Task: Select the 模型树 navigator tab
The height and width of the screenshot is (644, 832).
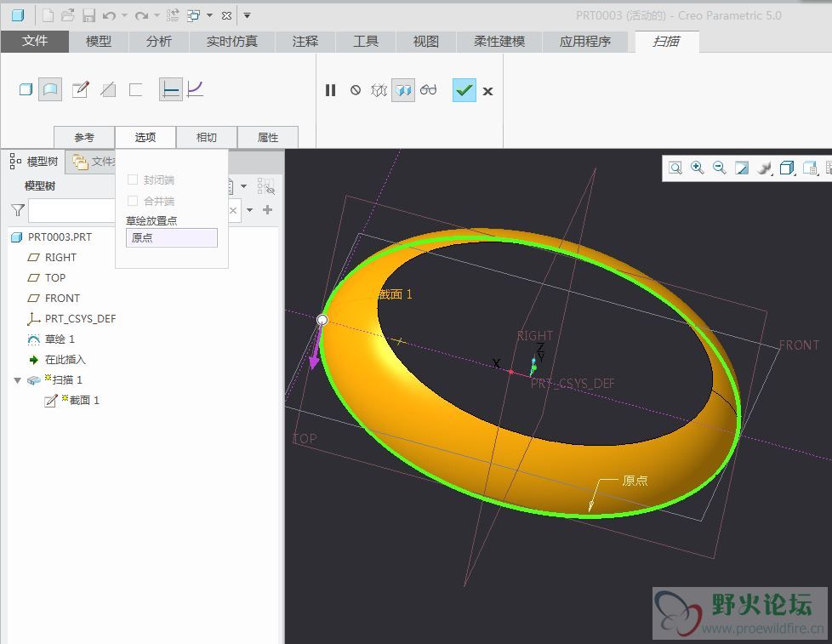Action: click(x=34, y=162)
